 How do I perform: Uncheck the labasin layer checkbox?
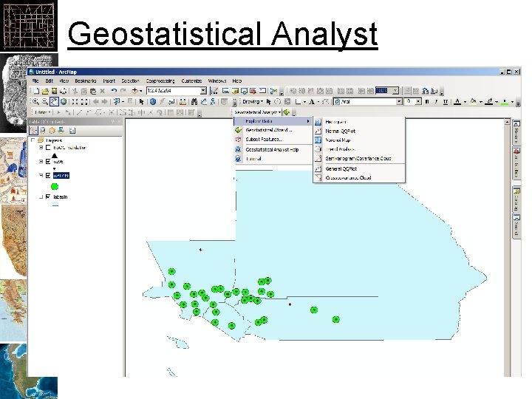click(x=48, y=197)
